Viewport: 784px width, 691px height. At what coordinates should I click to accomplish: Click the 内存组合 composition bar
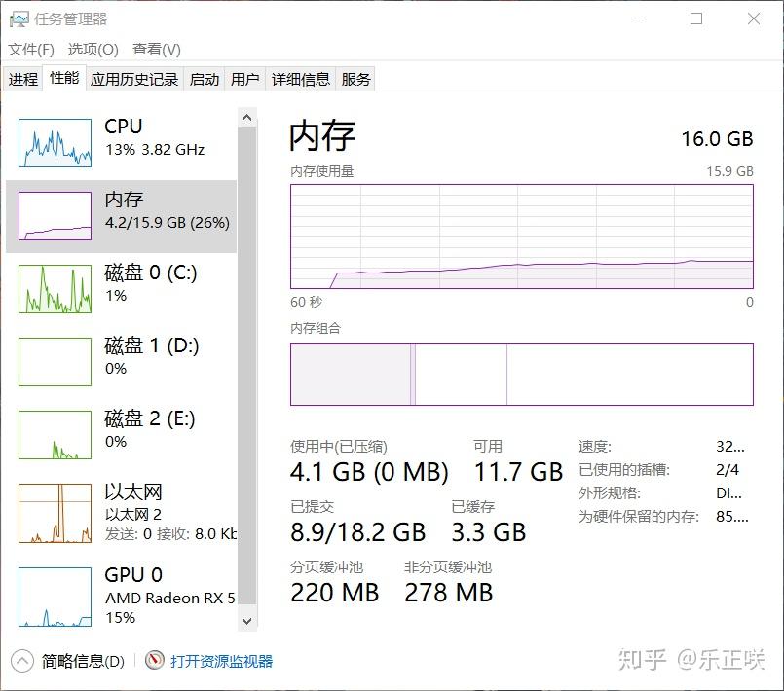[x=521, y=374]
